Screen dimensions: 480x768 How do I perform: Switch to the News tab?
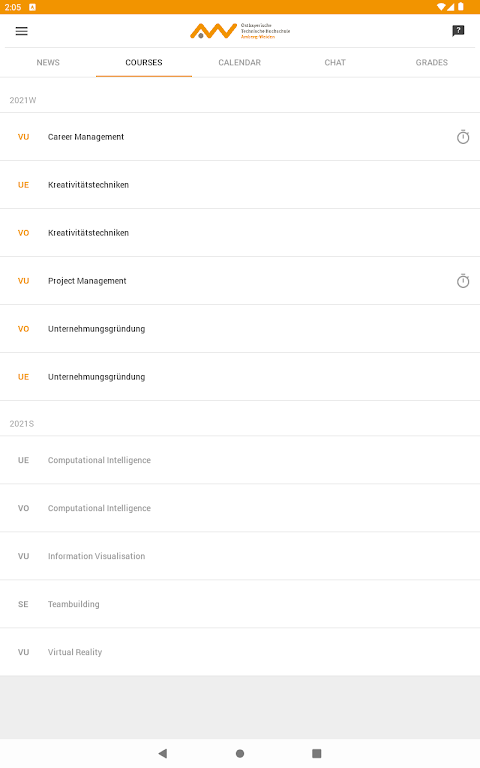click(x=48, y=63)
